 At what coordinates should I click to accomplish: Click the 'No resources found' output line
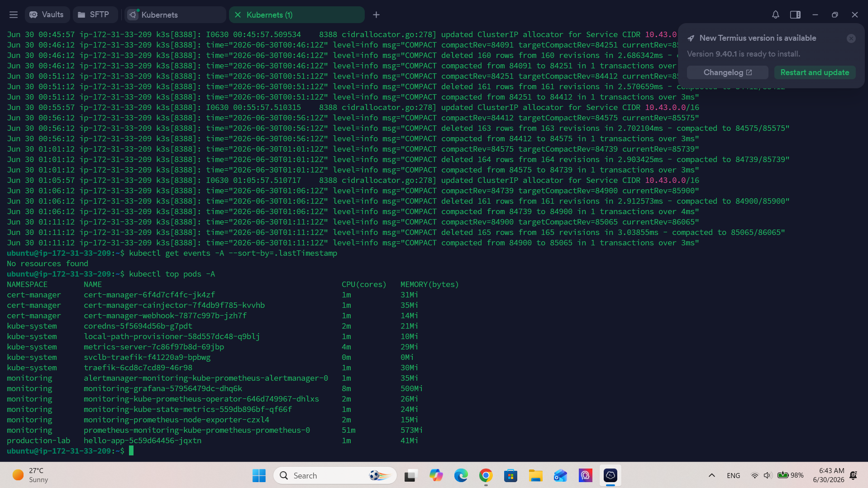coord(48,263)
